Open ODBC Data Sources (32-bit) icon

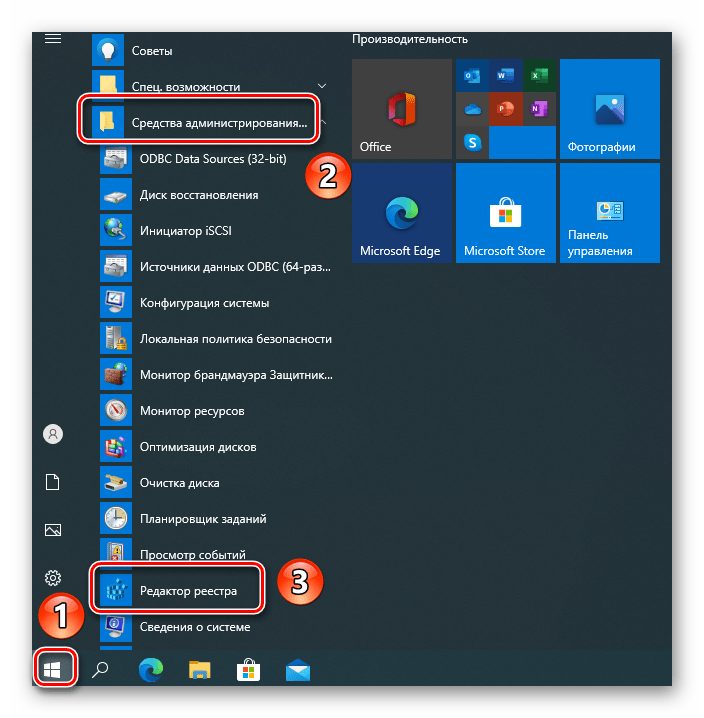116,158
